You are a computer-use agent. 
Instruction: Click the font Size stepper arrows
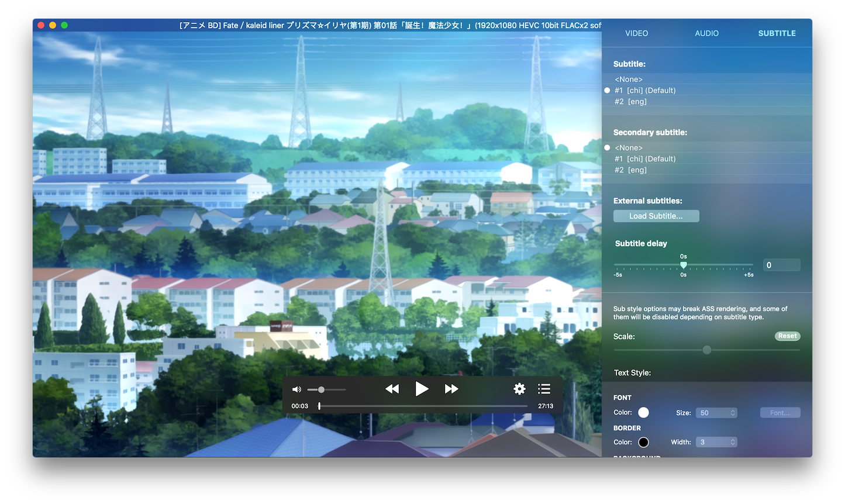733,413
